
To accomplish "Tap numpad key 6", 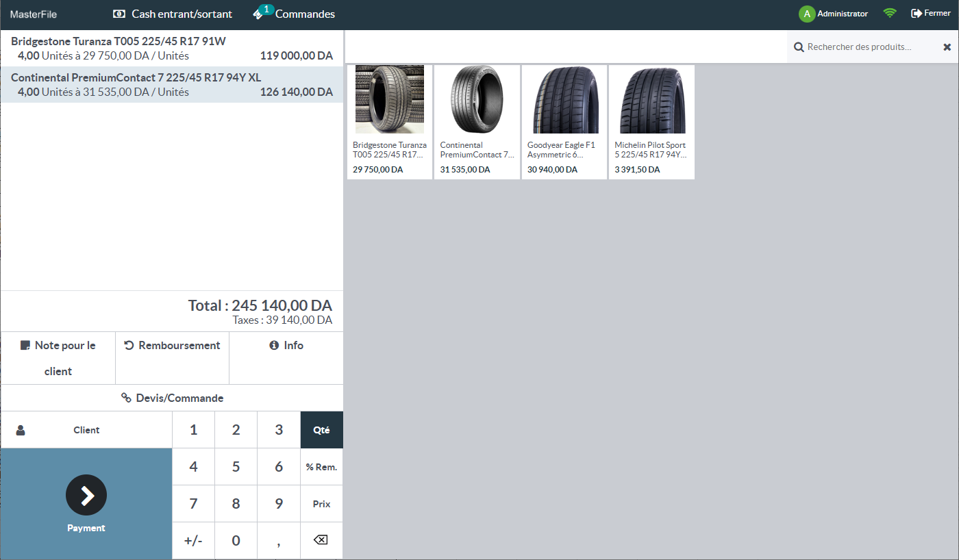I will (x=279, y=467).
